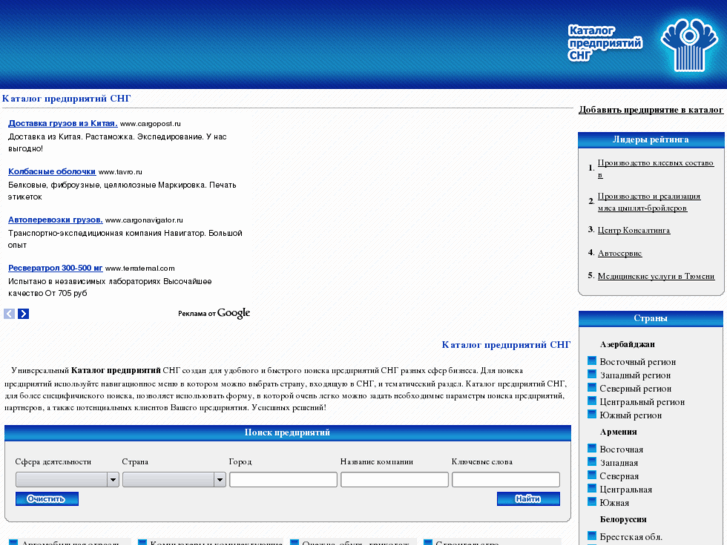Select Azerbaijan 'Центральный регион' link

click(642, 402)
